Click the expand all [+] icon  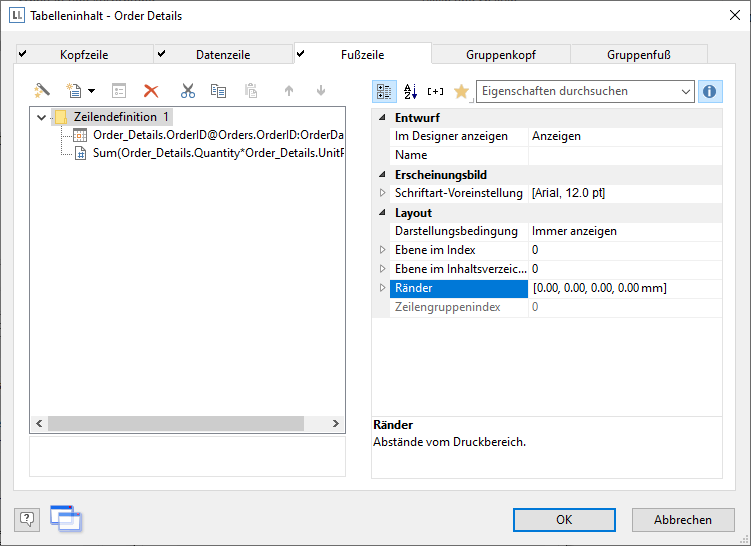[435, 91]
